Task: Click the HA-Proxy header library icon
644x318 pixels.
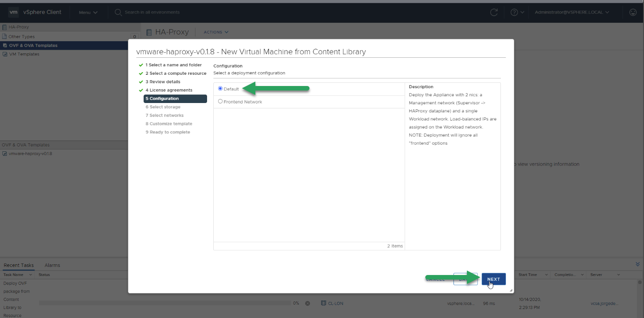Action: coord(149,32)
